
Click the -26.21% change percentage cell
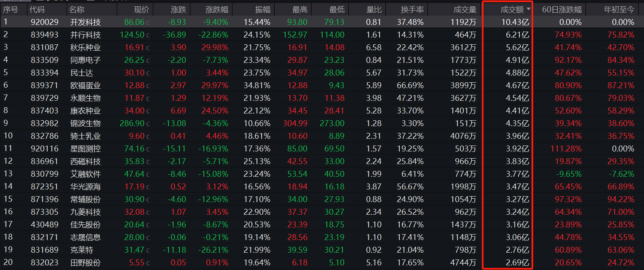[x=213, y=250]
